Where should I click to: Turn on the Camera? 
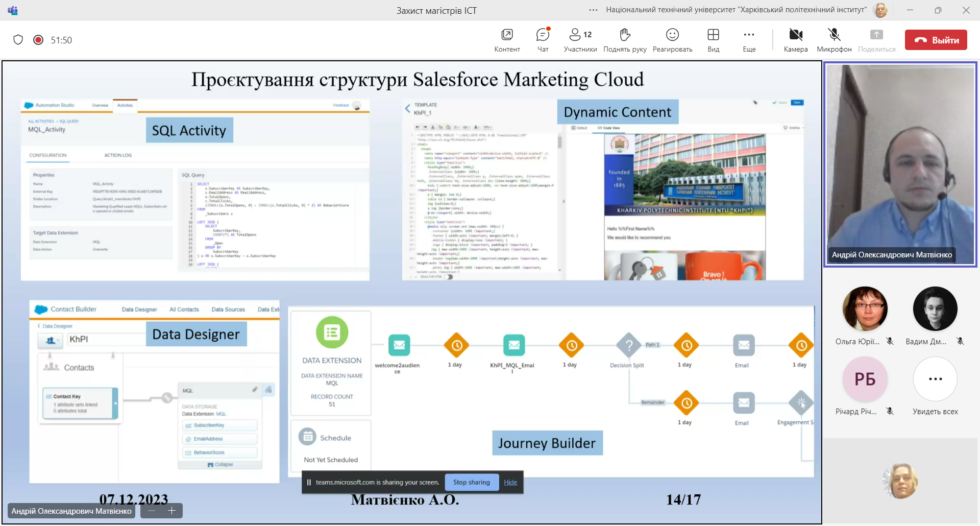796,40
